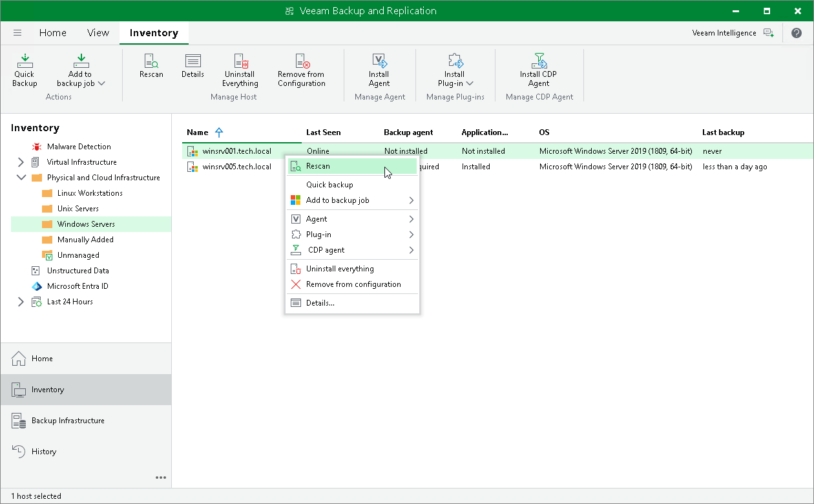Screen dimensions: 814x504
Task: Choose Quick backup in context menu
Action: 353,185
